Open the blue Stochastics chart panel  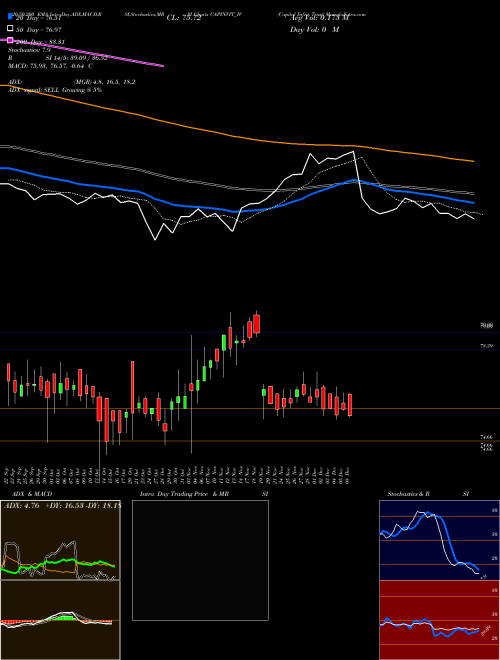pyautogui.click(x=439, y=540)
